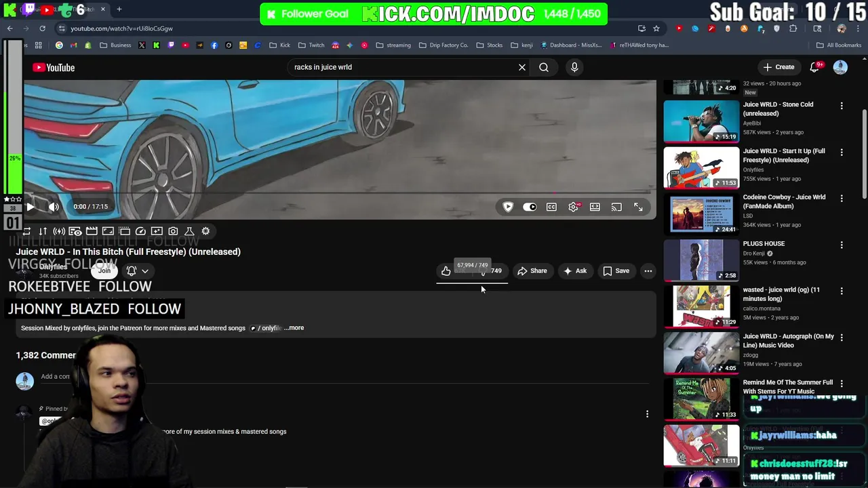868x488 pixels.
Task: Click the flask experiment icon
Action: (189, 231)
